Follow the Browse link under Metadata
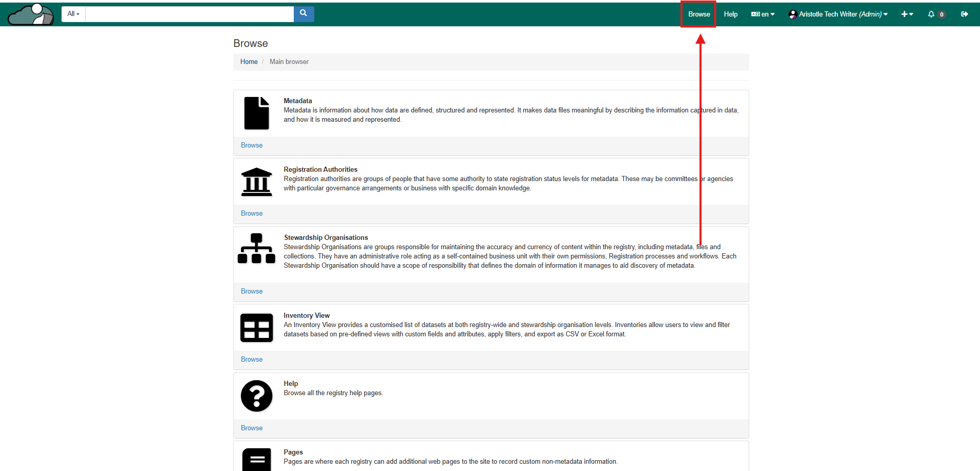This screenshot has width=980, height=471. (x=251, y=145)
